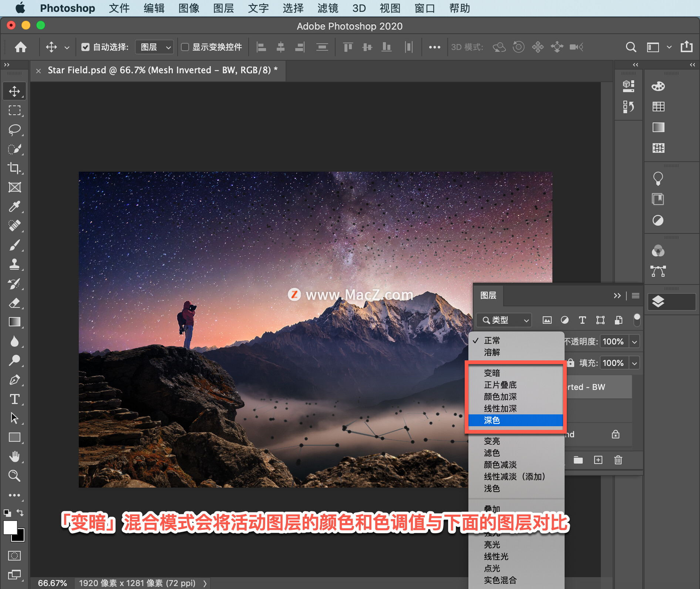Choose the Clone Stamp tool
The height and width of the screenshot is (589, 700).
[14, 264]
